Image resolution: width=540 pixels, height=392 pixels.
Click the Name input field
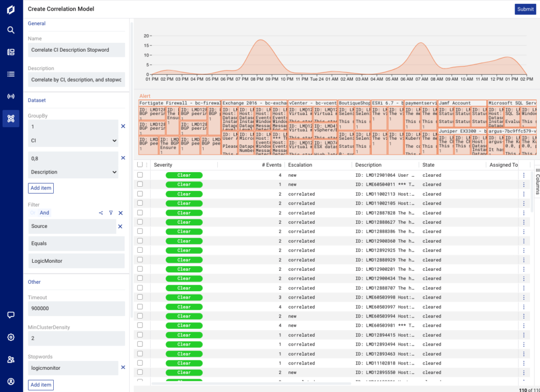coord(76,50)
